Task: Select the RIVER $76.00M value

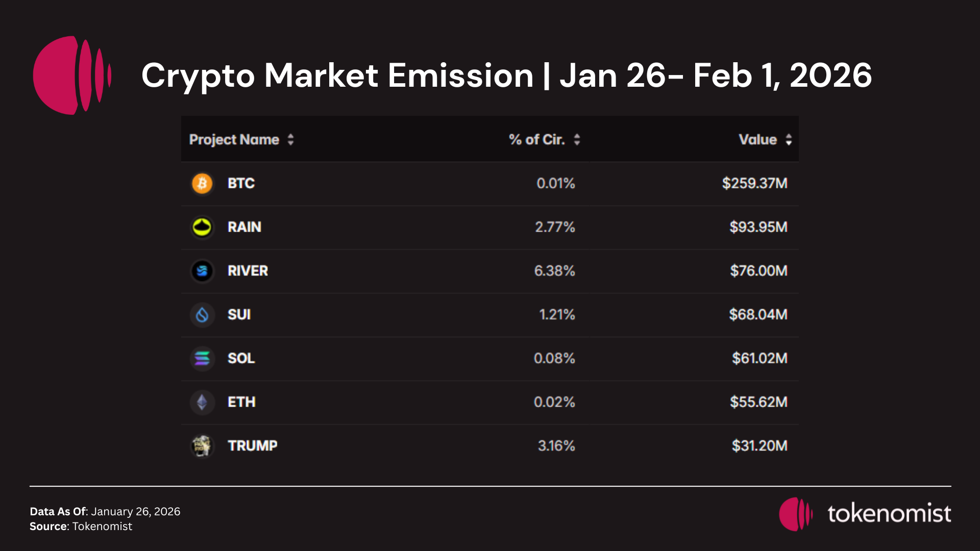Action: pos(758,271)
